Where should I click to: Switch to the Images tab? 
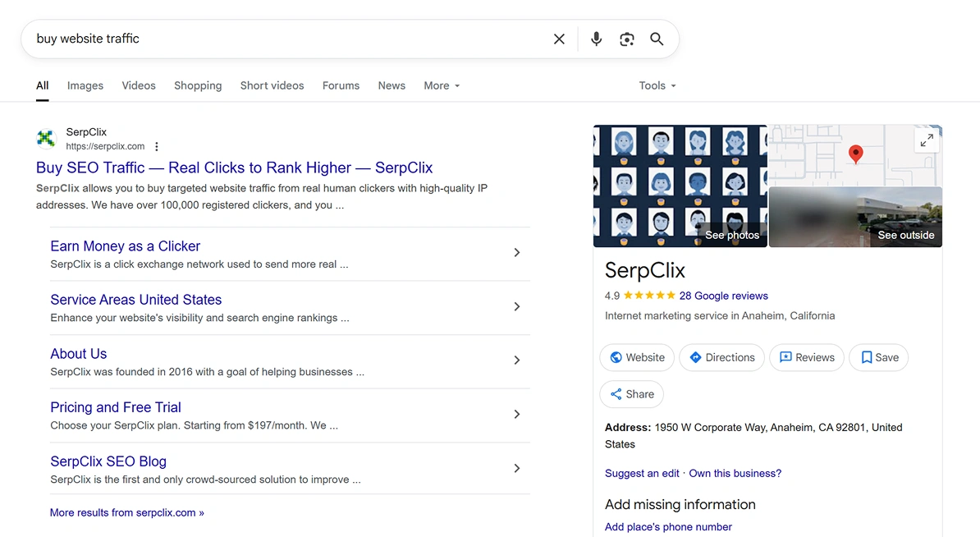point(85,85)
